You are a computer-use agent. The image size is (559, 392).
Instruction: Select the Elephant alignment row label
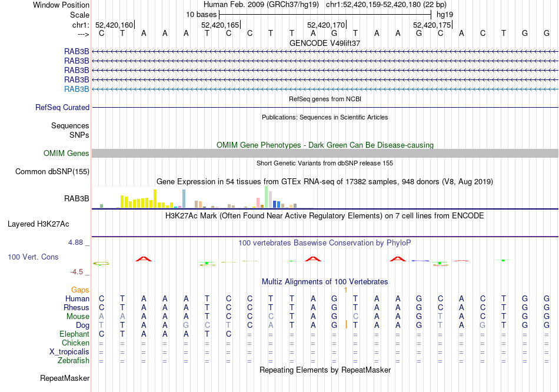tap(75, 334)
